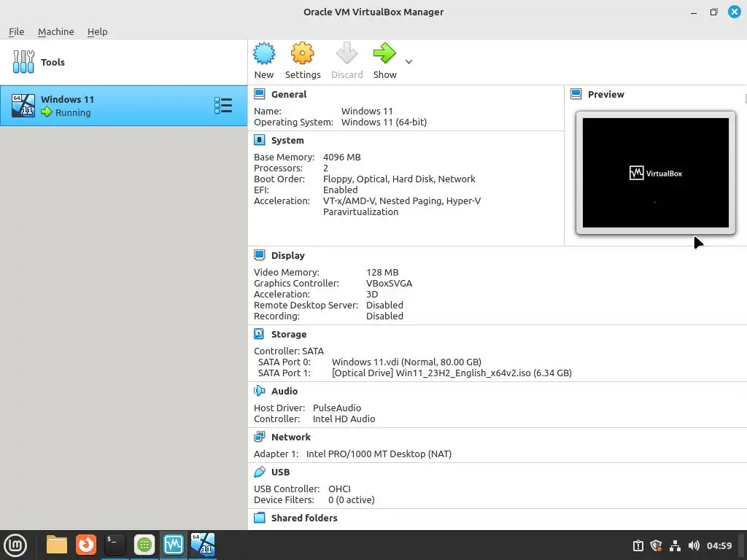The height and width of the screenshot is (560, 747).
Task: Switch to VirtualBox Manager taskbar button
Action: pyautogui.click(x=174, y=545)
